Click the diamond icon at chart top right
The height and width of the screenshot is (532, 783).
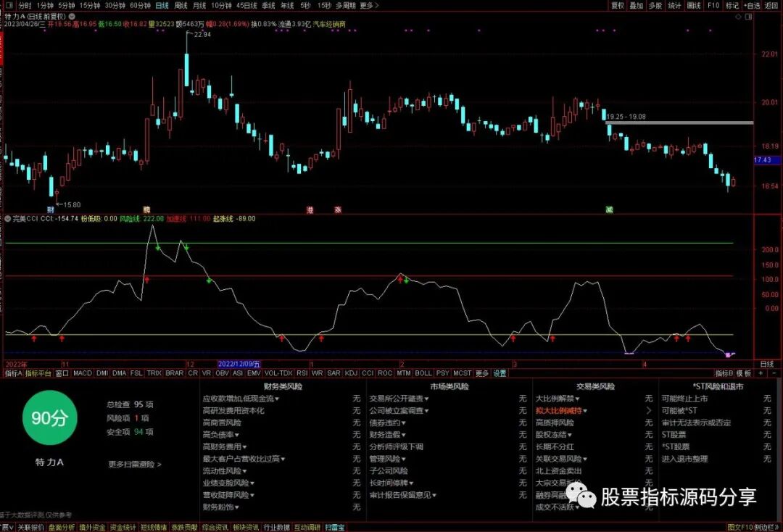click(x=739, y=17)
